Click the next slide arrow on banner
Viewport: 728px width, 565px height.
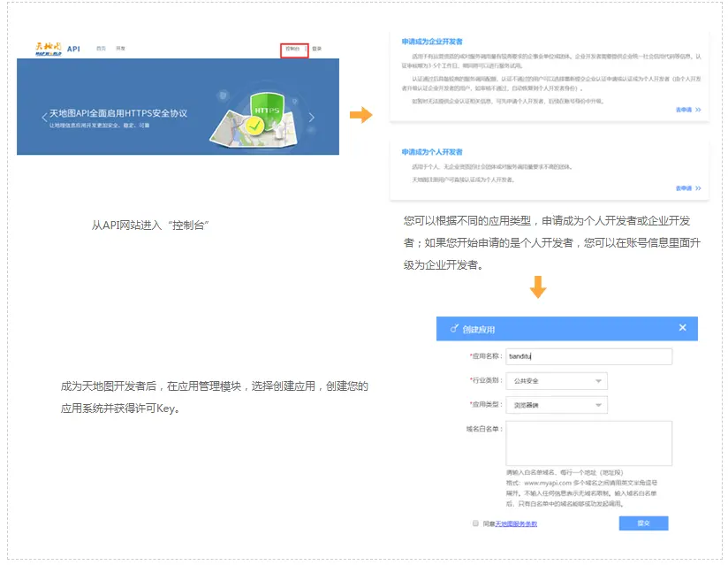(x=311, y=118)
